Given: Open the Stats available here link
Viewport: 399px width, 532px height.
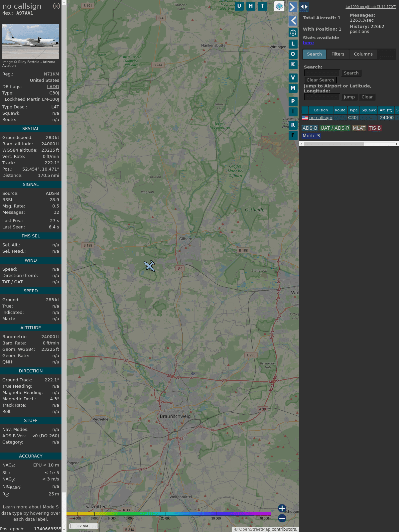Looking at the screenshot, I should 308,43.
